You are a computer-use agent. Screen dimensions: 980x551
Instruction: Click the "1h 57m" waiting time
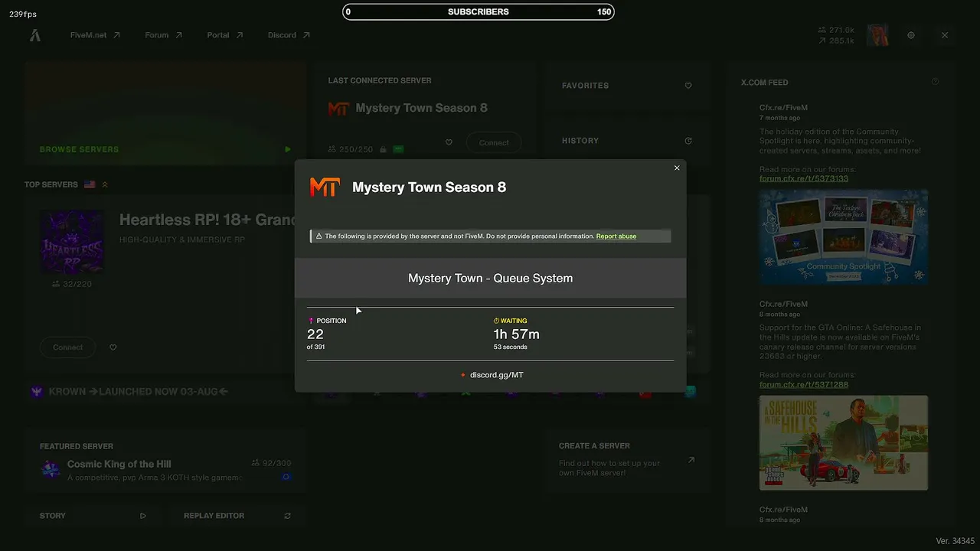516,334
